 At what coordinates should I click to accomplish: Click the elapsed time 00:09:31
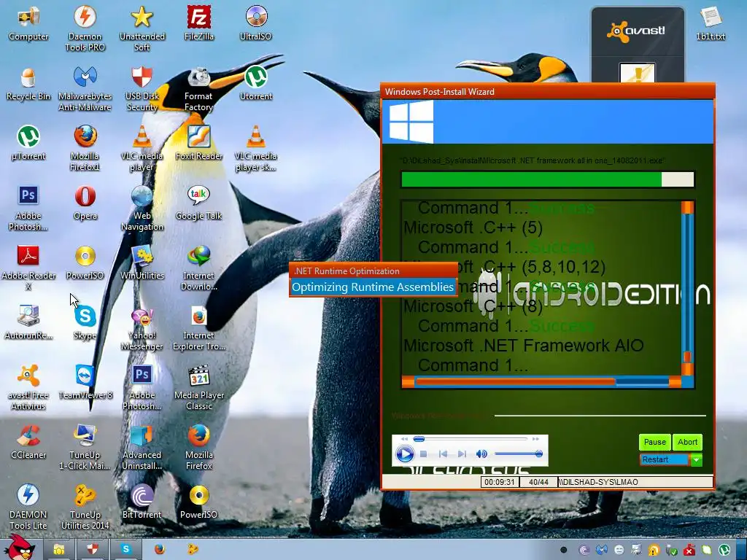pyautogui.click(x=499, y=482)
